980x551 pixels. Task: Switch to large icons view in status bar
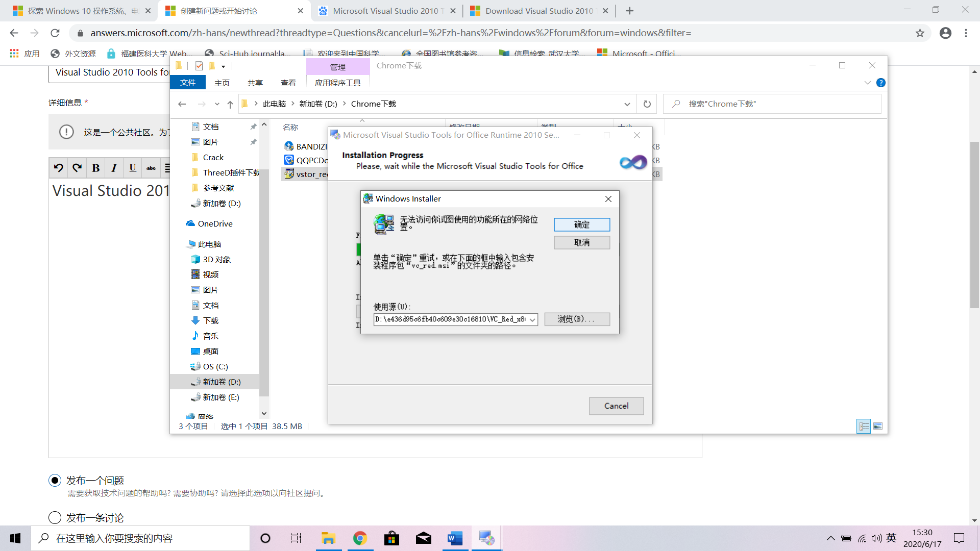tap(878, 427)
